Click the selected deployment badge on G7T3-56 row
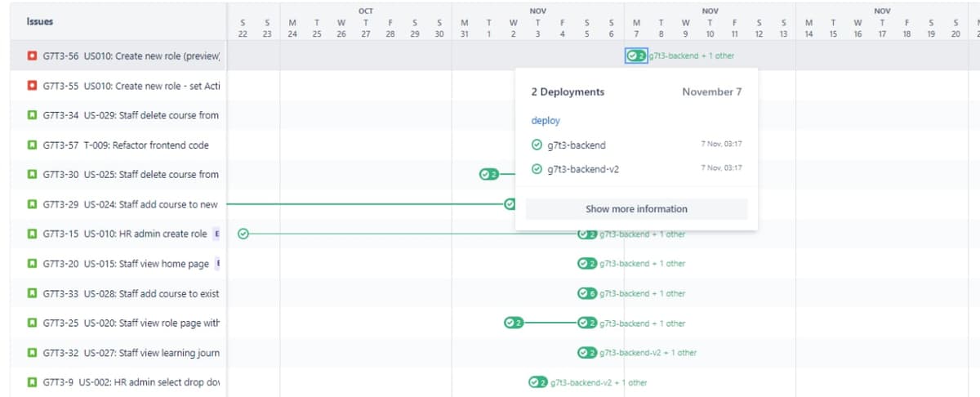The height and width of the screenshot is (397, 980). click(x=636, y=56)
